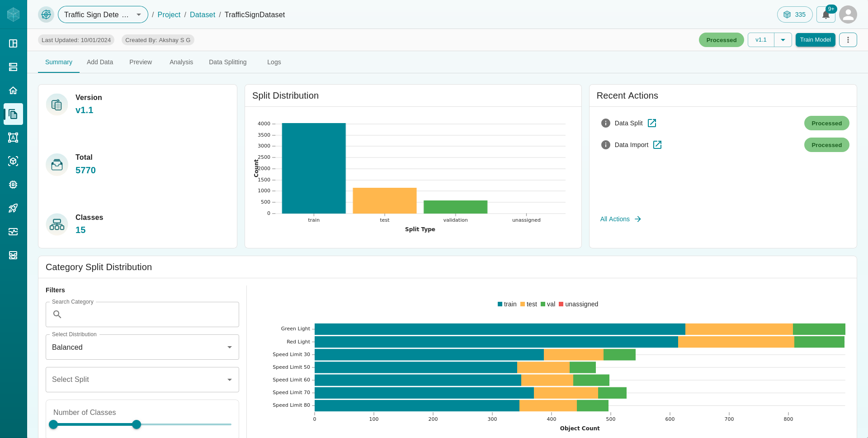
Task: Expand the Traffic Sign Dete project dropdown
Action: (103, 14)
